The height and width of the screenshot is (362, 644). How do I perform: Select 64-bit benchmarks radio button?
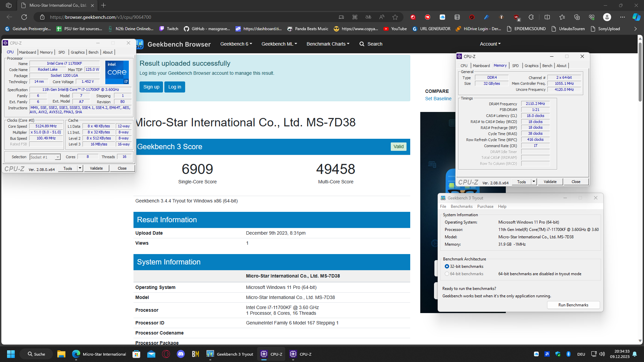click(447, 274)
